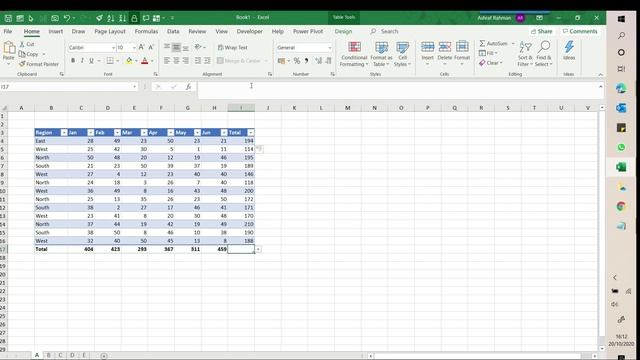Open Find & Select menu
Viewport: 640px width, 360px height.
pos(544,54)
